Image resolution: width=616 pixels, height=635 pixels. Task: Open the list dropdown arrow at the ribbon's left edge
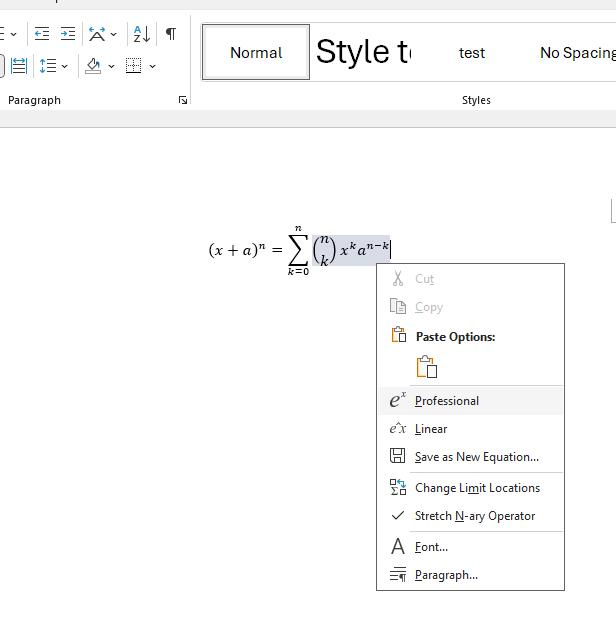click(13, 34)
